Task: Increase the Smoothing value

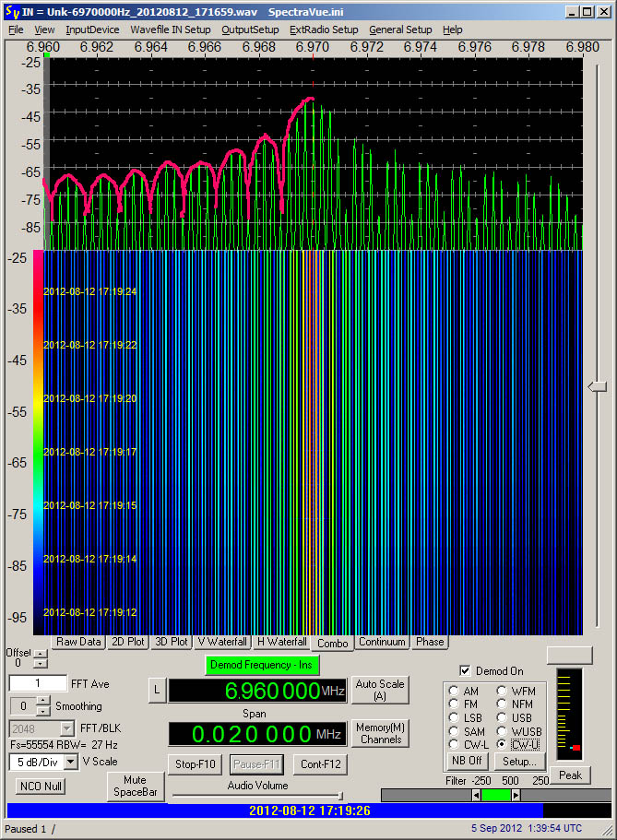Action: [x=42, y=701]
